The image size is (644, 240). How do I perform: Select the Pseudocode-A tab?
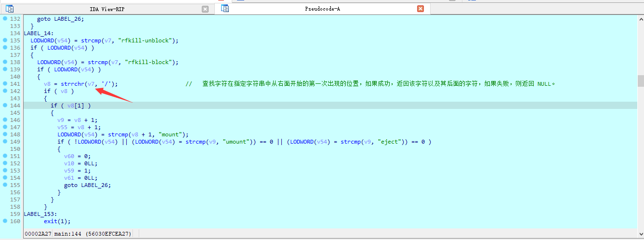click(322, 9)
